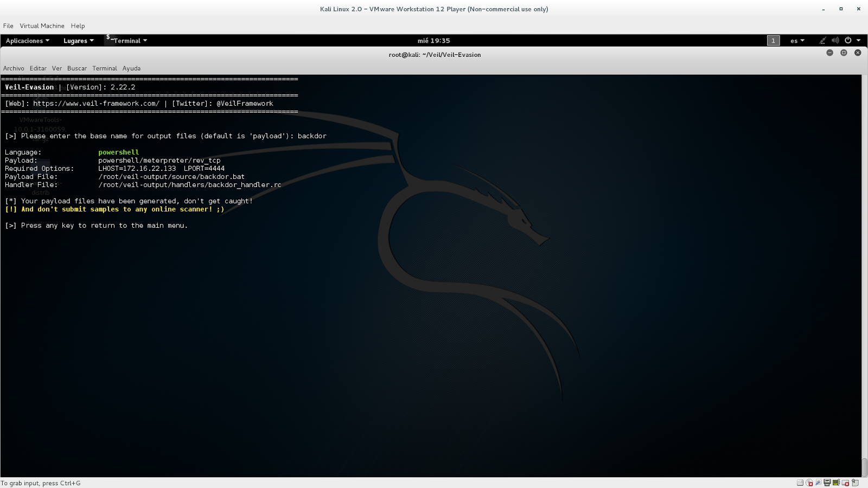Image resolution: width=868 pixels, height=488 pixels.
Task: Click the 'Handler File:' label
Action: 31,185
